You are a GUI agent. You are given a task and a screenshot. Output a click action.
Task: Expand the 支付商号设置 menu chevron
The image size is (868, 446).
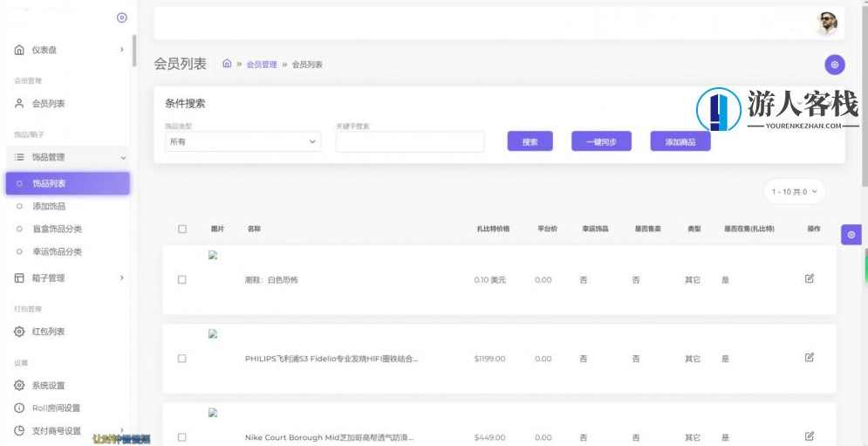click(122, 430)
